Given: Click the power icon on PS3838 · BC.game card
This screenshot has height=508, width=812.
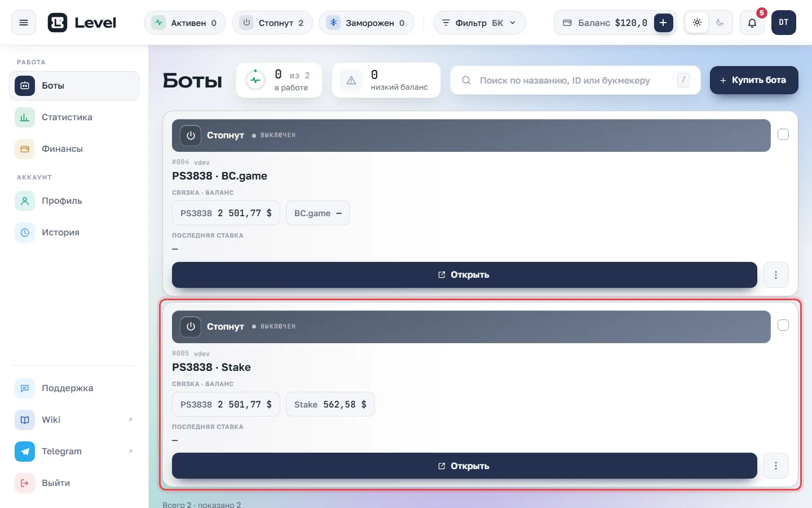Looking at the screenshot, I should tap(191, 135).
